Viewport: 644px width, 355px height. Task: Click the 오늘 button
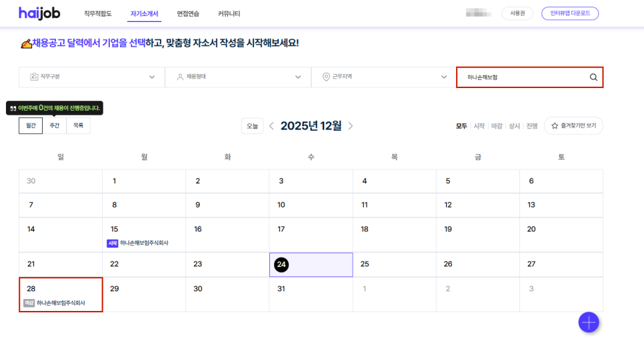253,126
